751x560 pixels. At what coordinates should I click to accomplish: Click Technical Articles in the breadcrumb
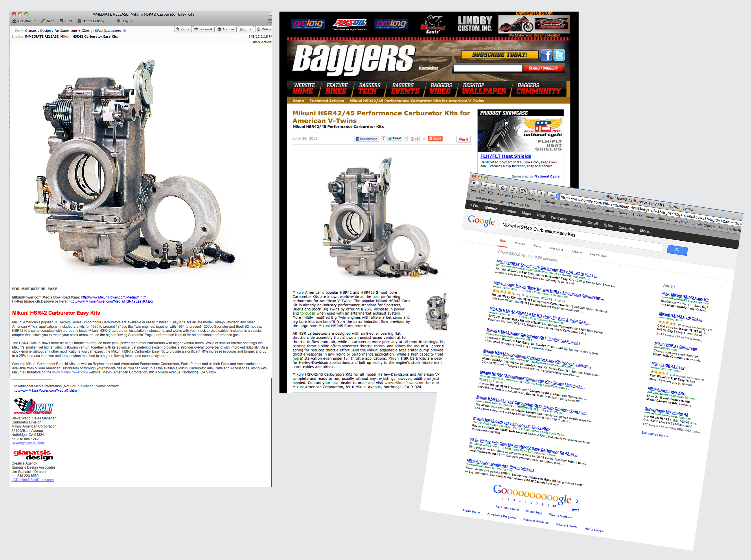pos(327,101)
